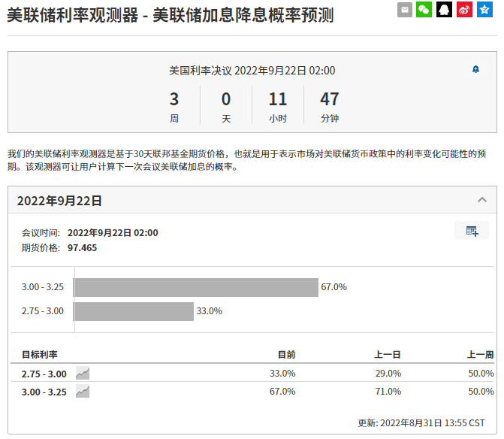The width and height of the screenshot is (504, 439).
Task: Click the 67.0% current value in table
Action: coord(282,392)
